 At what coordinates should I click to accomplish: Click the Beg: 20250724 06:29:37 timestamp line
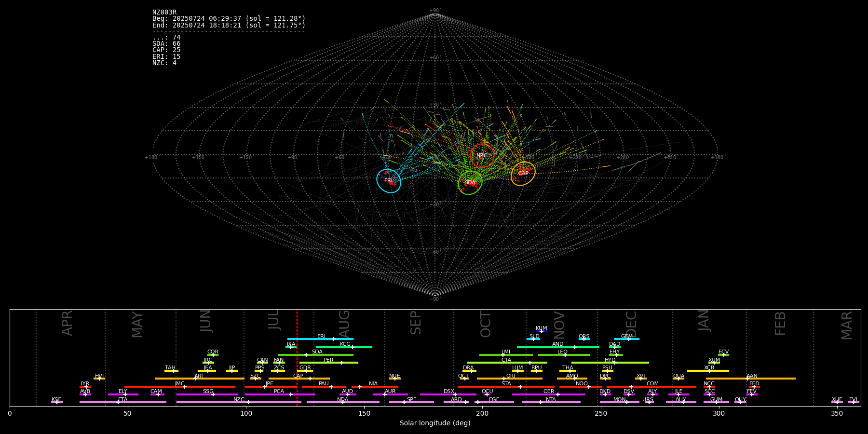tap(229, 19)
